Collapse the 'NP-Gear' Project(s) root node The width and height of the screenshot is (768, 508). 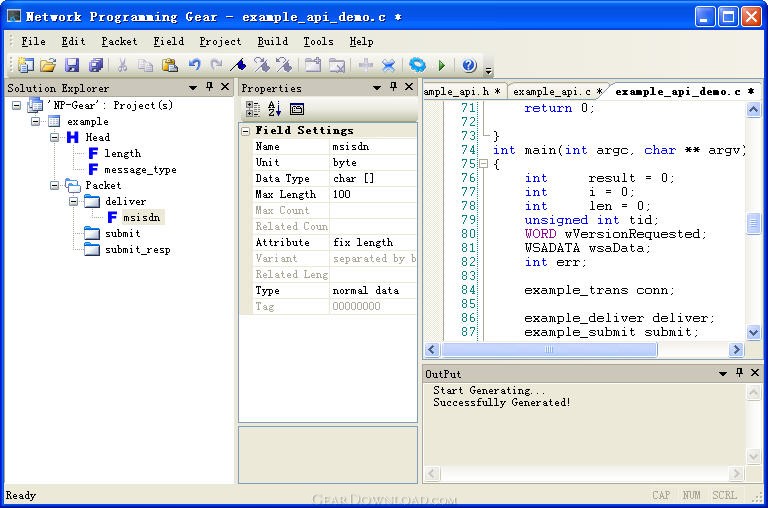pos(17,105)
